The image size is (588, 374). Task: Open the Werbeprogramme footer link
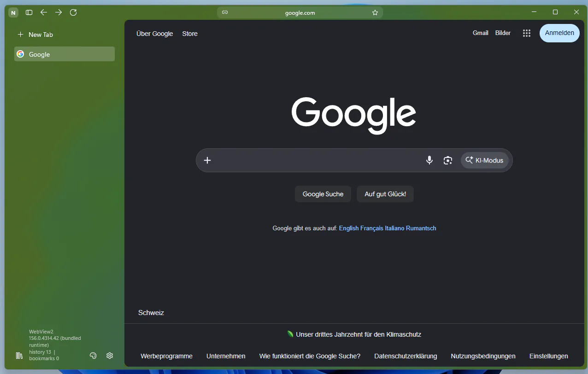166,356
